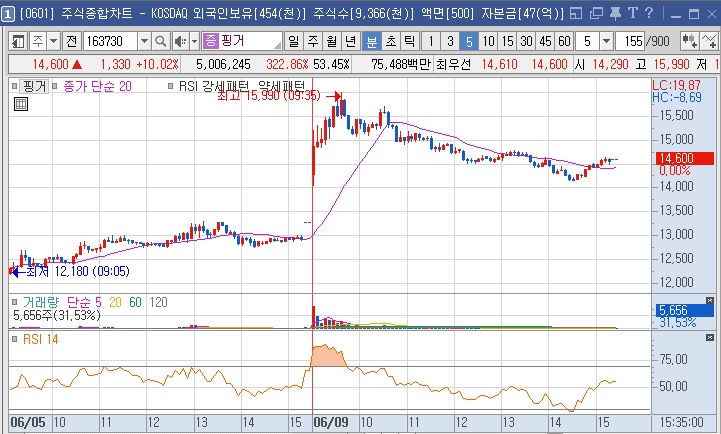The height and width of the screenshot is (434, 721).
Task: Select the 초 second chart period
Action: pos(390,41)
